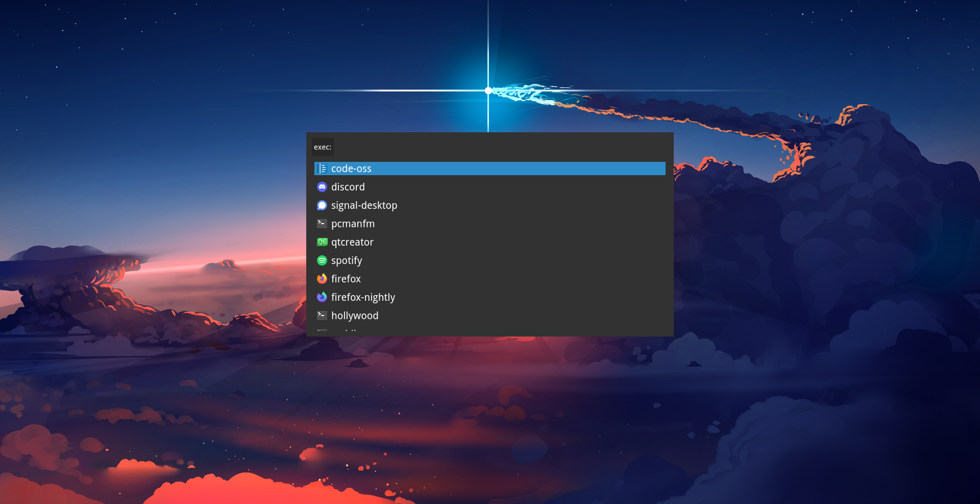Image resolution: width=980 pixels, height=504 pixels.
Task: Click the pcmanfm terminal icon
Action: [322, 224]
